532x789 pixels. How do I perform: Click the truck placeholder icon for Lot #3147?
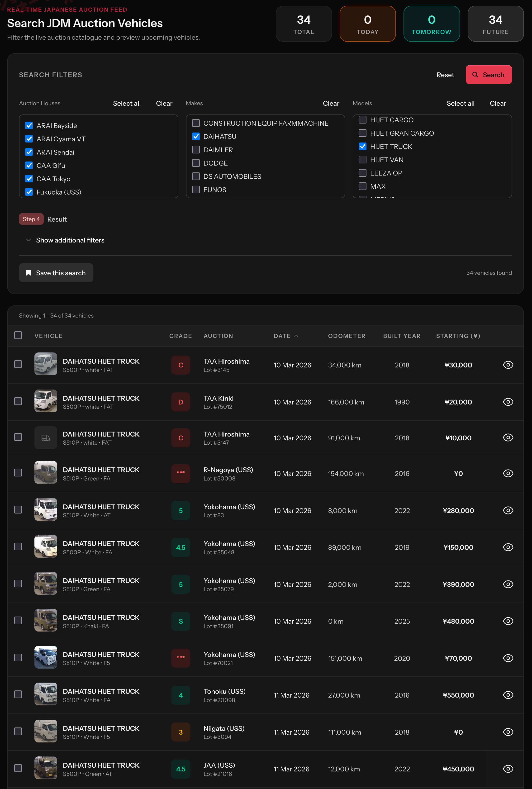point(46,438)
